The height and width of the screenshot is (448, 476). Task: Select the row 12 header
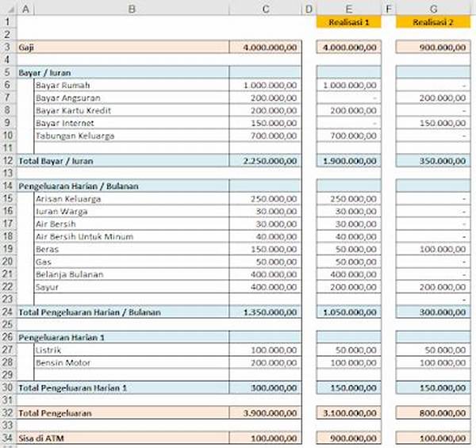[7, 161]
